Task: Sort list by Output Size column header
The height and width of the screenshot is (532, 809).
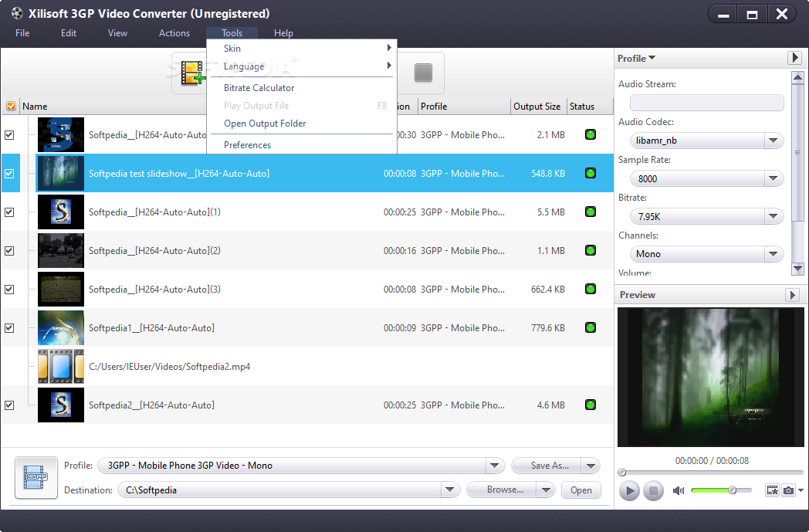Action: click(538, 107)
